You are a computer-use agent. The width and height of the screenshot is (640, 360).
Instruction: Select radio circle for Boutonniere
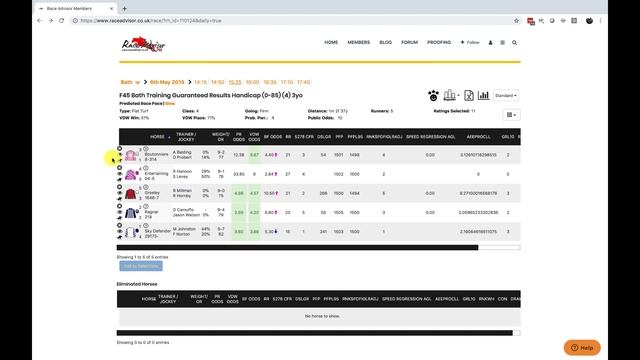(120, 149)
